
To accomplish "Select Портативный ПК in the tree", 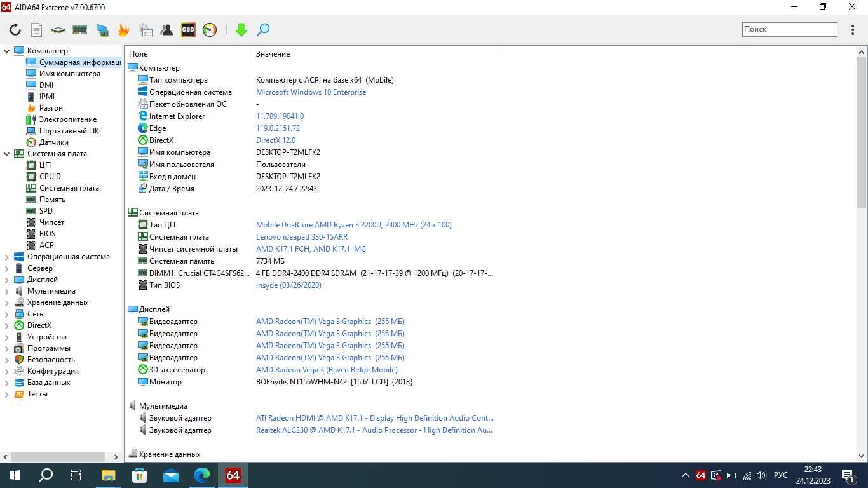I will [x=62, y=131].
